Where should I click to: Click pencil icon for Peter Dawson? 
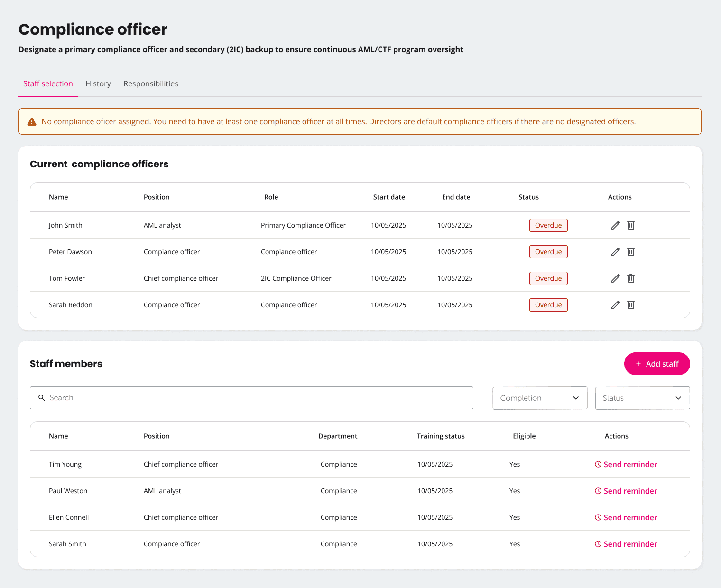(x=615, y=252)
